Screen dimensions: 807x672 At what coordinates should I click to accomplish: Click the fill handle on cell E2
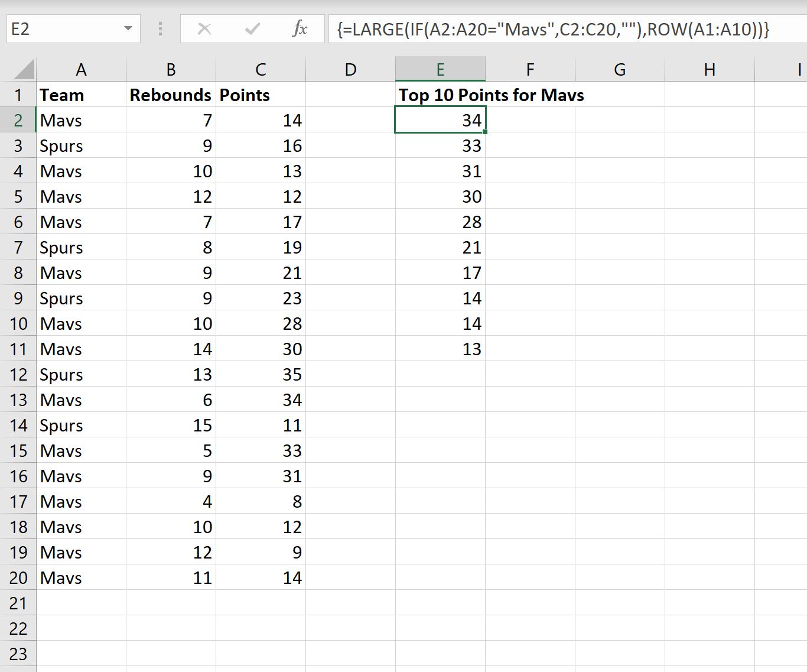pos(485,132)
